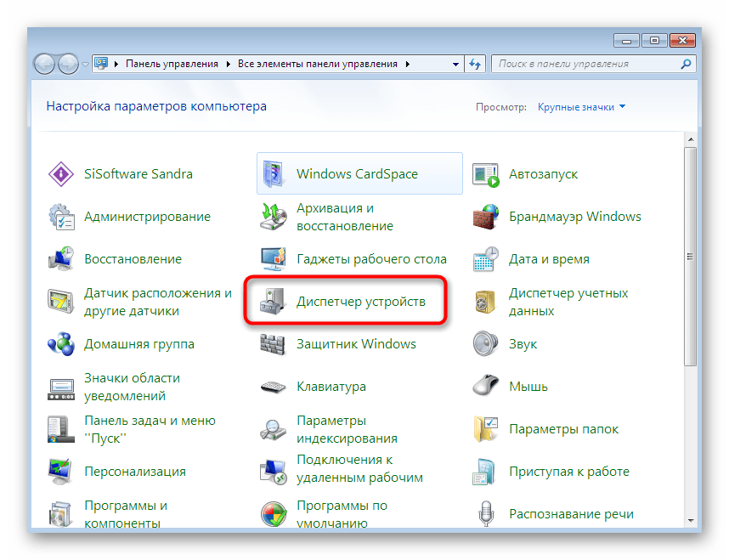Image resolution: width=729 pixels, height=560 pixels.
Task: Open the Защитник Windows link
Action: [356, 344]
